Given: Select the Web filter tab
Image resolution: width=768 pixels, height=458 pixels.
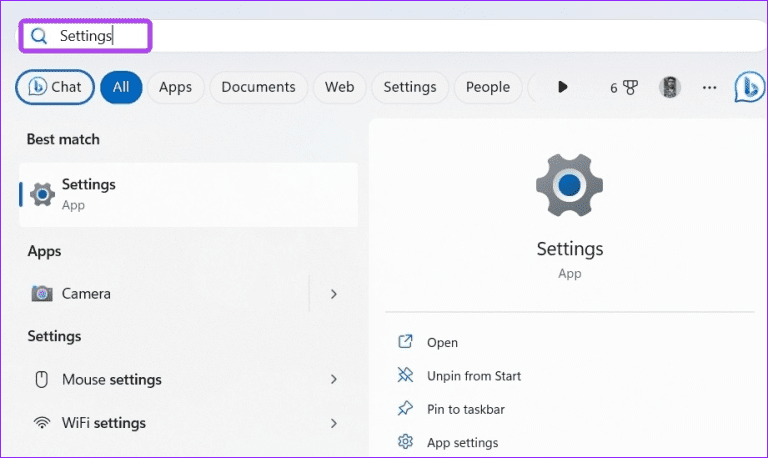Looking at the screenshot, I should [x=339, y=87].
